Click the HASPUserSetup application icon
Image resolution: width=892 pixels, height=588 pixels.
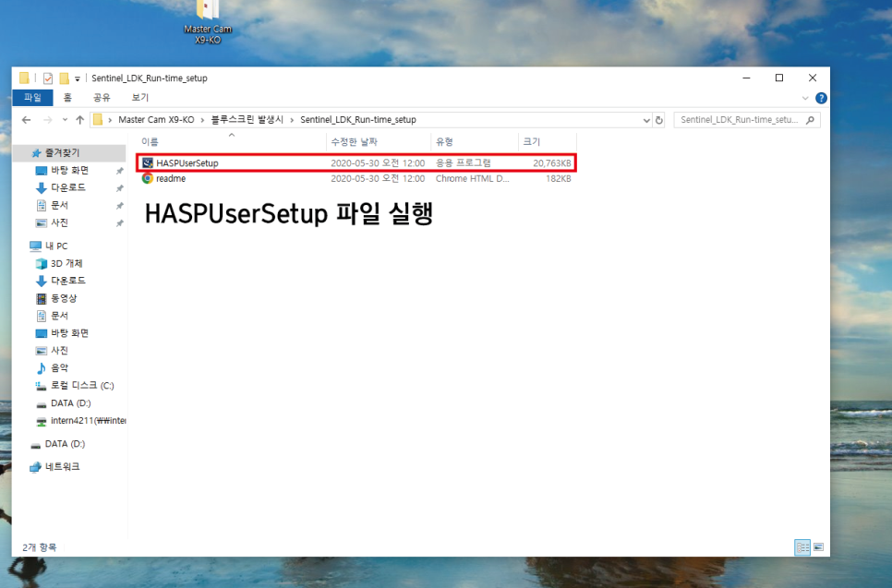pyautogui.click(x=148, y=162)
